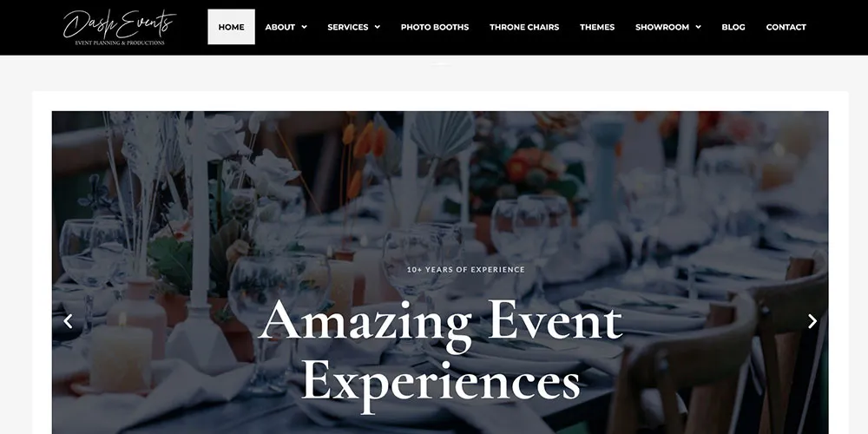Select the Home menu item
The image size is (868, 434).
232,27
